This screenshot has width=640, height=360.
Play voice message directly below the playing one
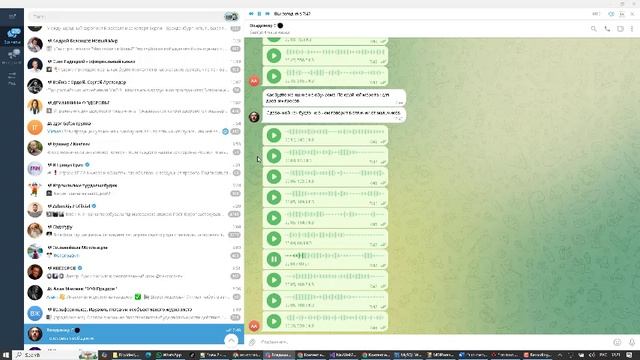tap(274, 280)
